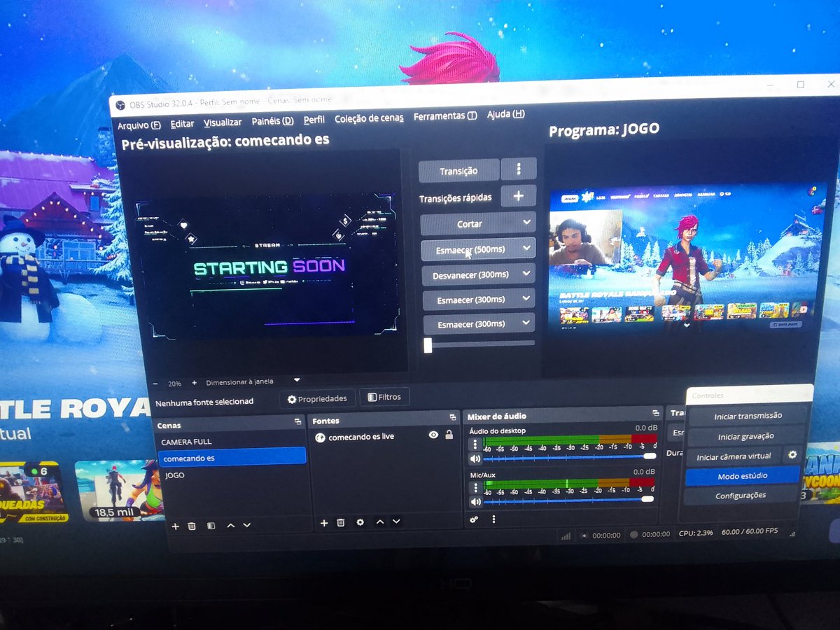Click the Propriedades button

coord(316,398)
